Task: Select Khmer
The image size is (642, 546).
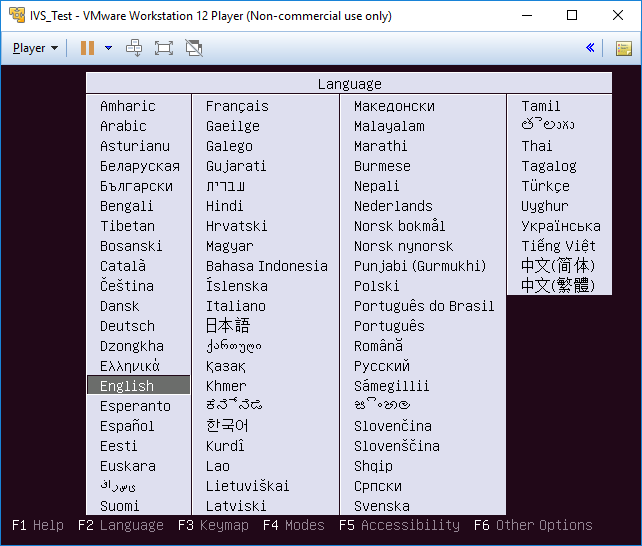Action: pos(226,386)
